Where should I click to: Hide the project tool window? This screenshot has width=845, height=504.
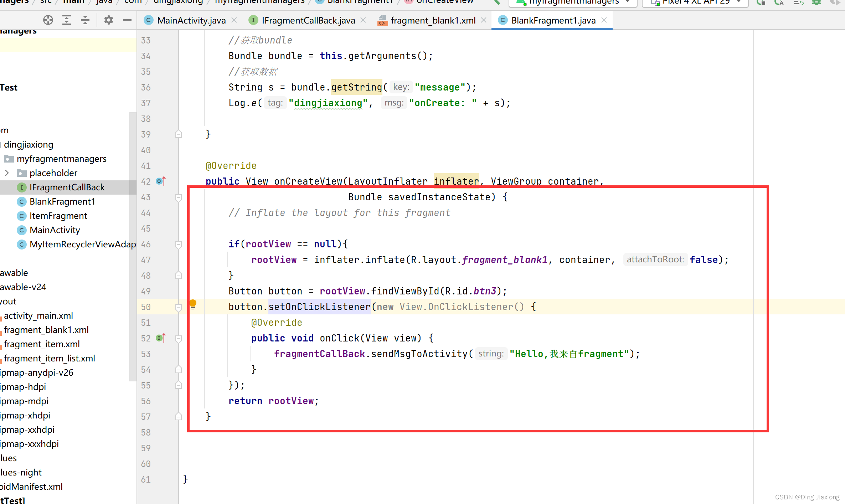tap(127, 20)
